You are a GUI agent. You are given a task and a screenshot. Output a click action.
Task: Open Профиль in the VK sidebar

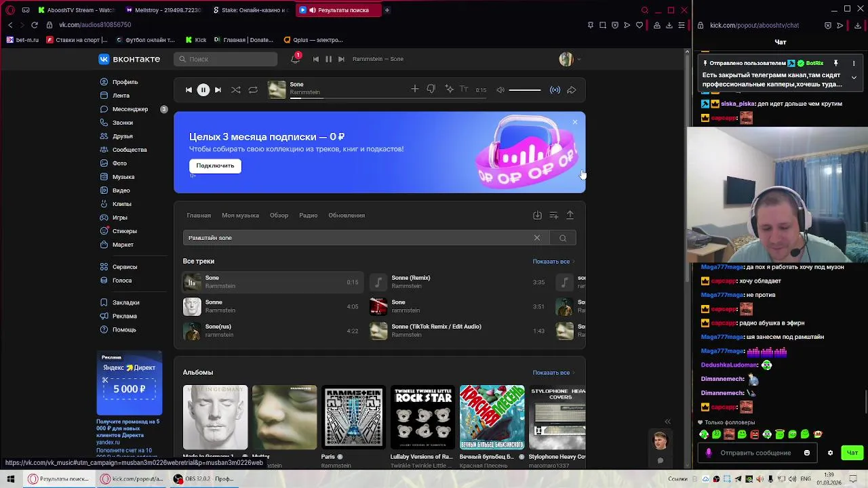coord(125,82)
